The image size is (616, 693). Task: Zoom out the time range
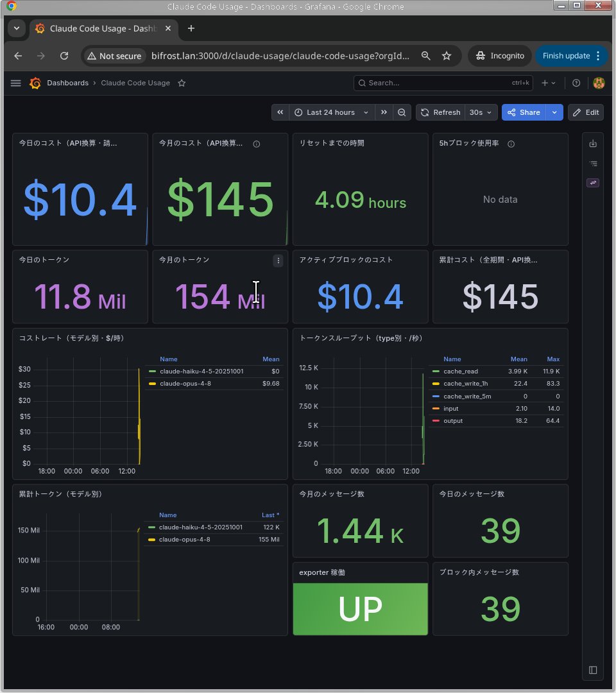coord(402,112)
